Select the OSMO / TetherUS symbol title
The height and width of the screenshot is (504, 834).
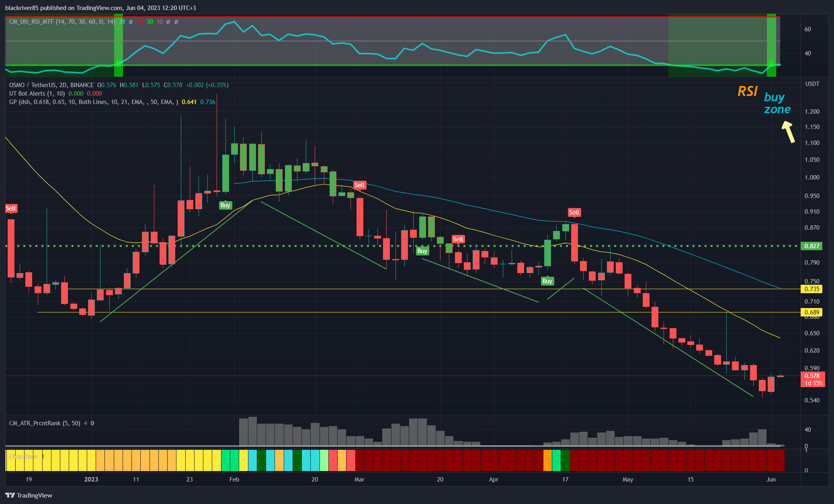click(x=51, y=85)
